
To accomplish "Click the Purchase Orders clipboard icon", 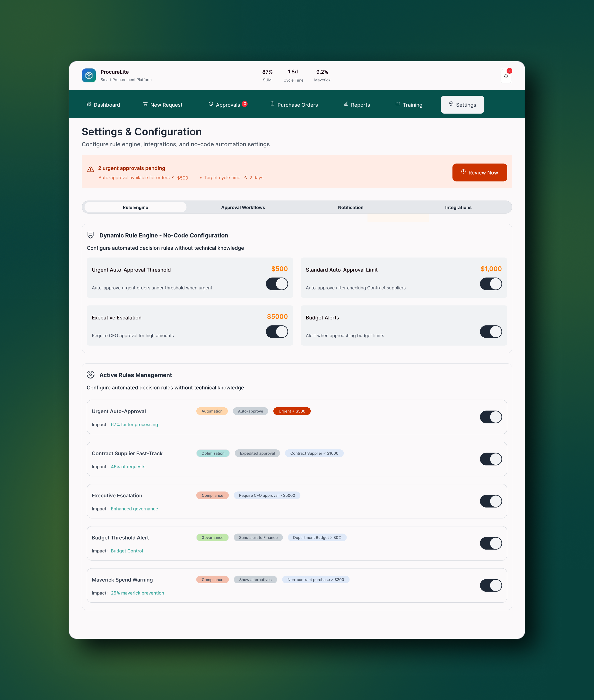I will tap(272, 104).
